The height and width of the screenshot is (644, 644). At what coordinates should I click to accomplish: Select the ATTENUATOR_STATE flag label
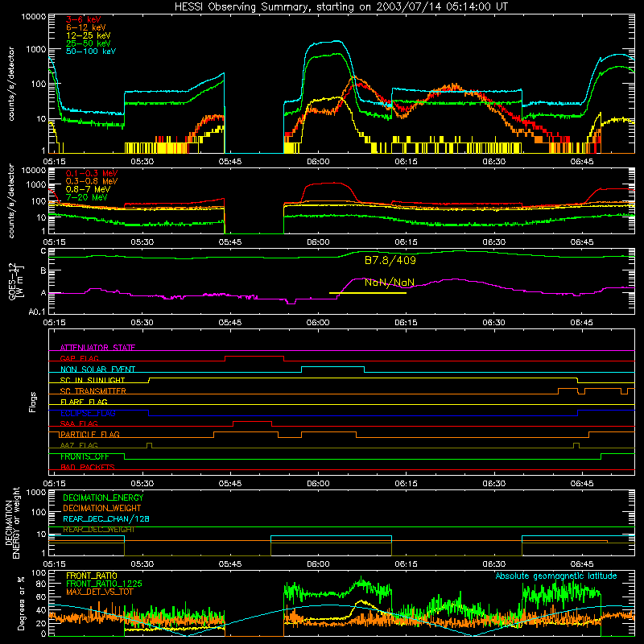[97, 348]
